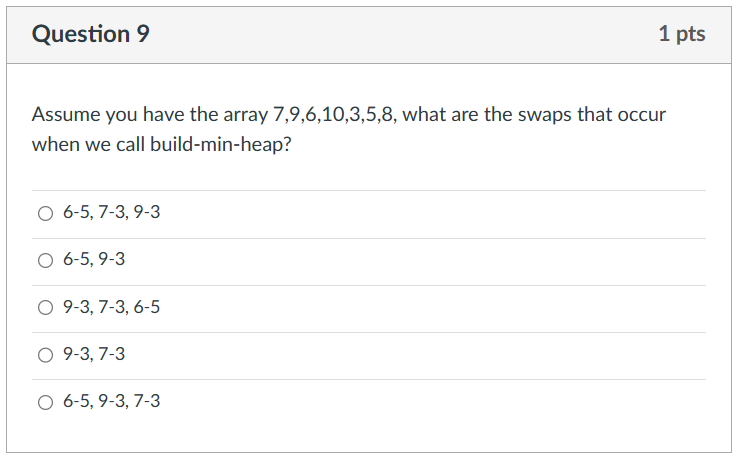The image size is (752, 462).
Task: Click the answer label text 9-3, 7-3
Action: click(x=94, y=354)
